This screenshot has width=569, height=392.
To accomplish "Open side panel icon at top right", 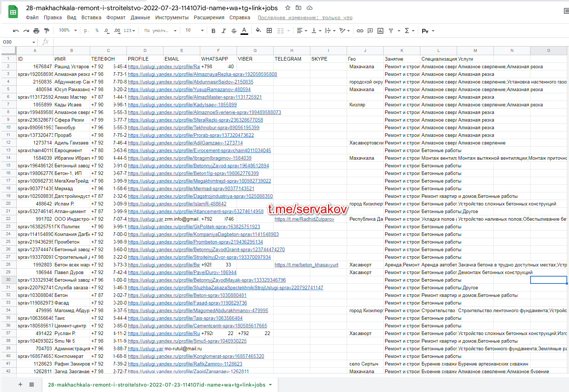I will pyautogui.click(x=566, y=11).
